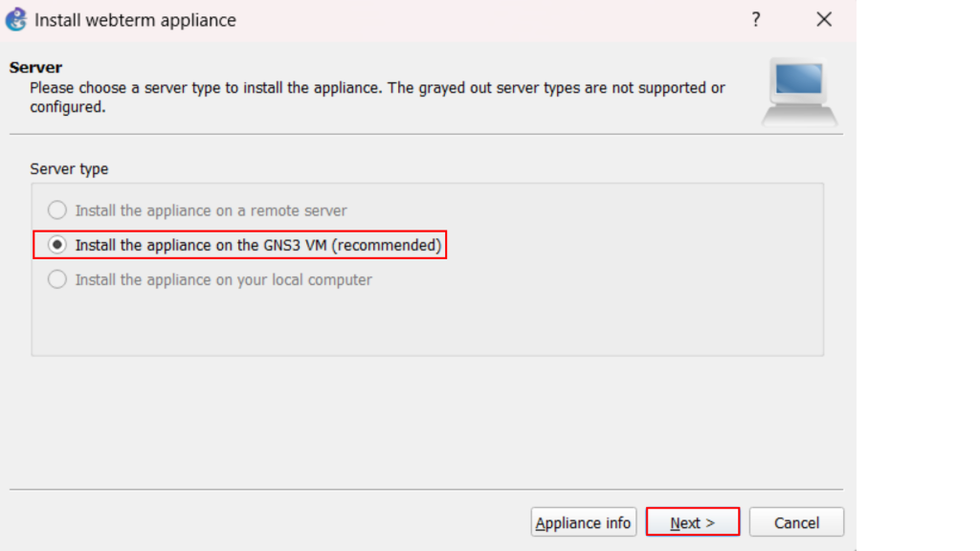Open the question mark help button
980x551 pixels.
[x=755, y=19]
